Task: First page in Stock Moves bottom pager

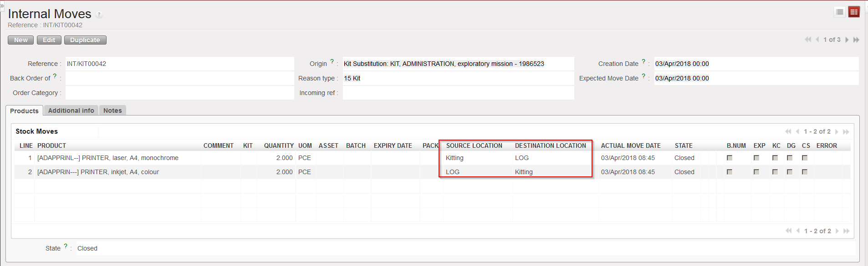Action: [x=789, y=231]
